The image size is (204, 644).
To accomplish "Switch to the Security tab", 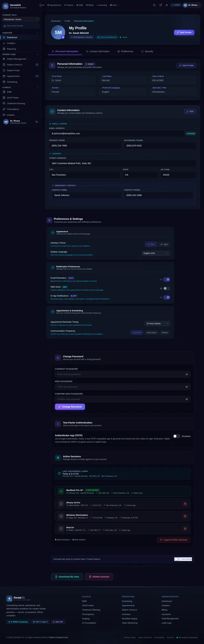I will coord(147,51).
